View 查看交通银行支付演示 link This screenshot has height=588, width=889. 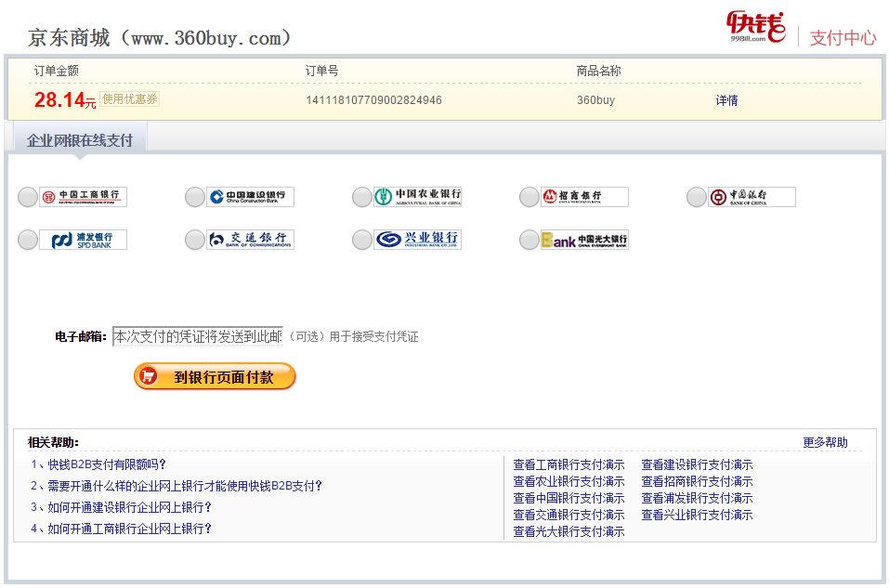point(569,515)
